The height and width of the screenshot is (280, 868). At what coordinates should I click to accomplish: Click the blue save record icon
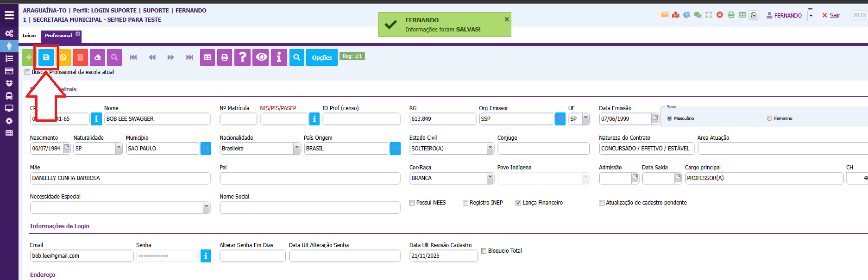[46, 57]
